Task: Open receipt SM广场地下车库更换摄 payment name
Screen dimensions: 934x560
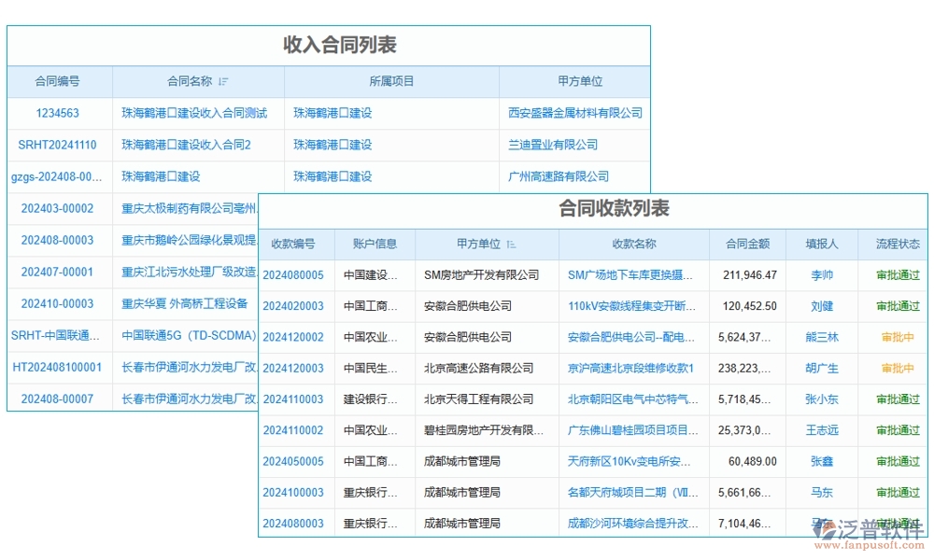Action: (x=629, y=274)
